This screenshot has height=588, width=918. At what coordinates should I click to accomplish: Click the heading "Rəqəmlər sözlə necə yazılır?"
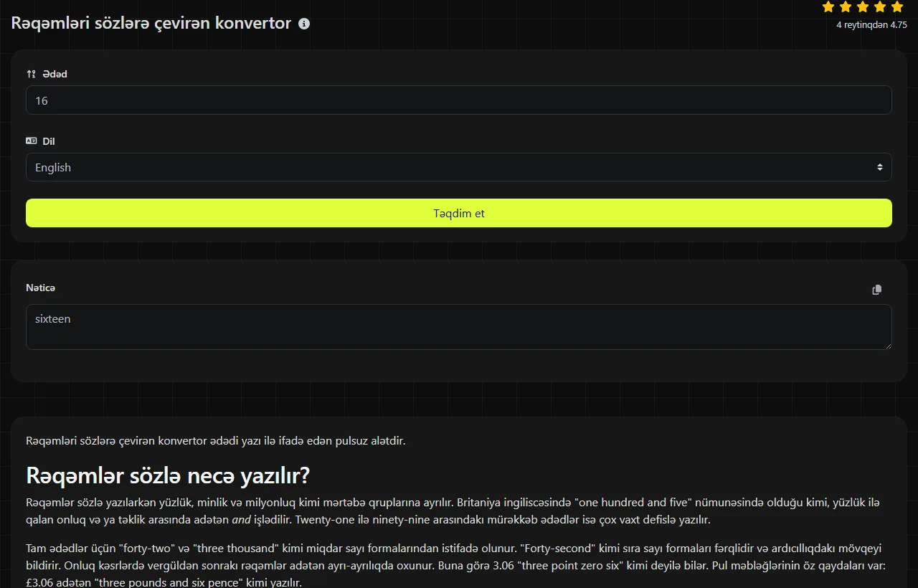click(168, 475)
